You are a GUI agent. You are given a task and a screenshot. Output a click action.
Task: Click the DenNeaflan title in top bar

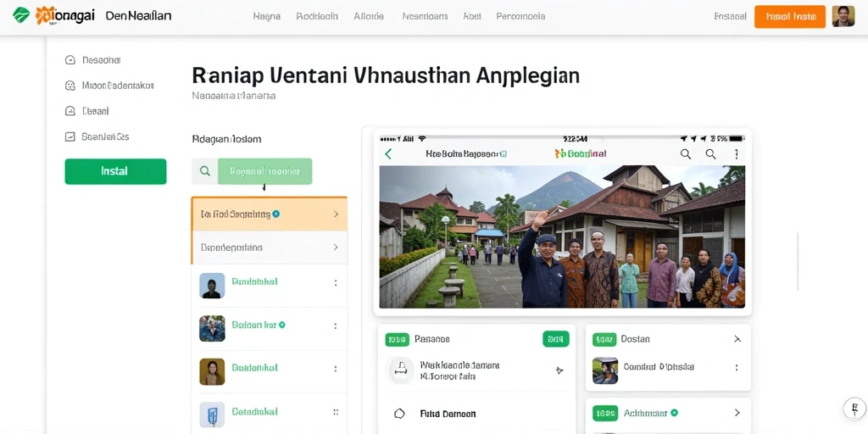138,15
